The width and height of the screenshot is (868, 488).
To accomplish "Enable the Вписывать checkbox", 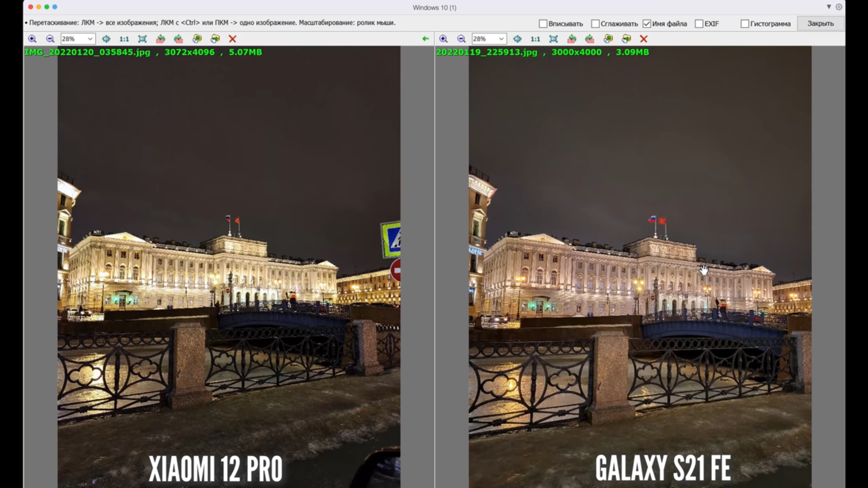I will tap(543, 23).
